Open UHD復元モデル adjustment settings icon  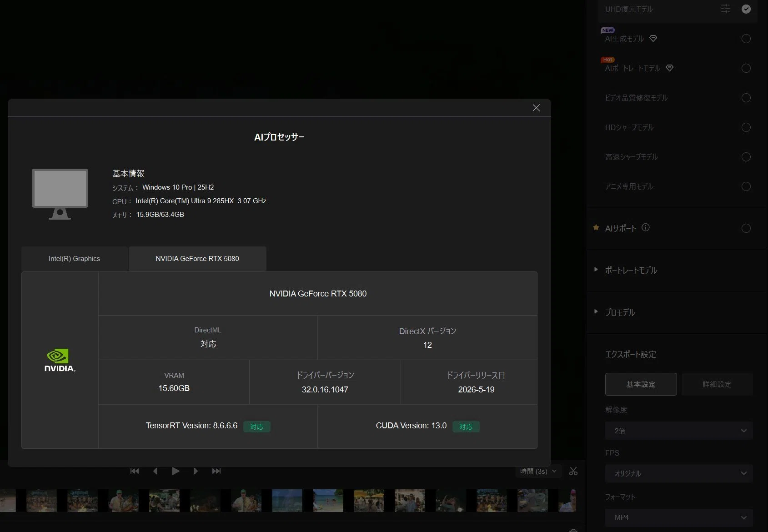click(x=726, y=9)
